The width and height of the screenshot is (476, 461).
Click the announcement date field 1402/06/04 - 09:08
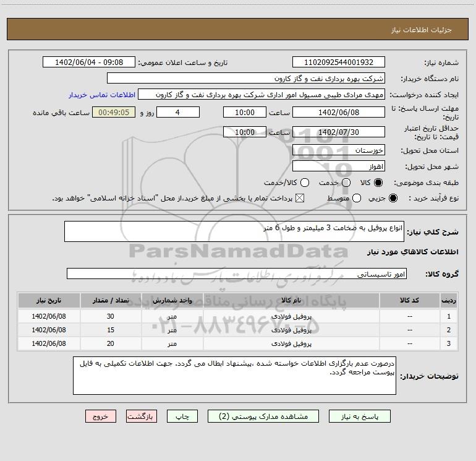(89, 62)
